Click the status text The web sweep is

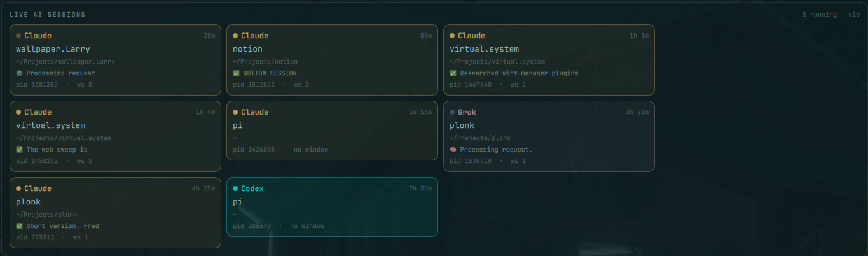[57, 150]
